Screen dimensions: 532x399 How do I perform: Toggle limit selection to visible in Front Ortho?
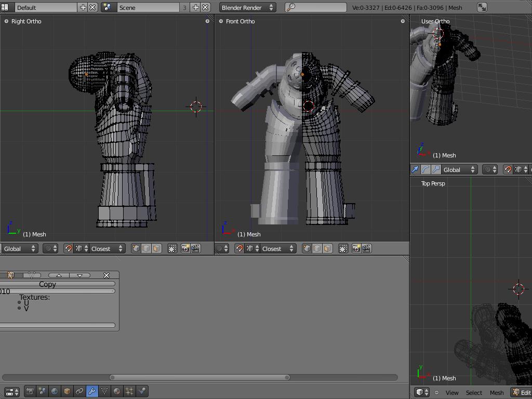coord(343,249)
